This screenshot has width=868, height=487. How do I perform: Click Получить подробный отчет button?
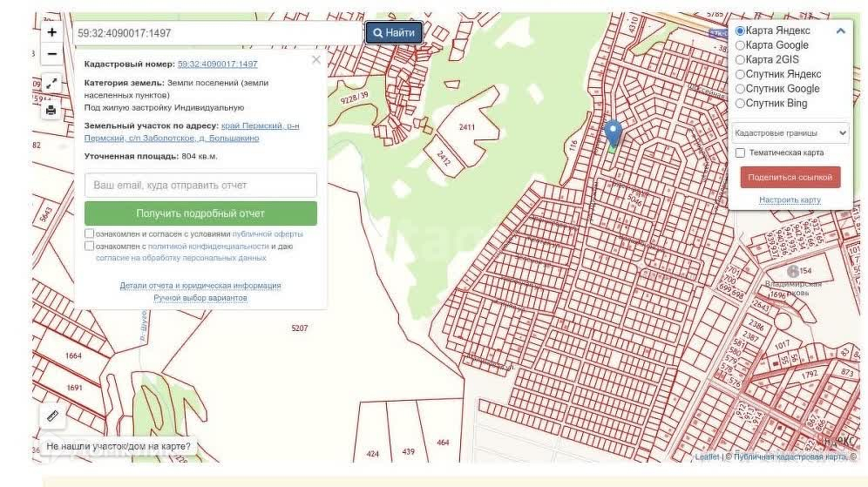coord(201,213)
